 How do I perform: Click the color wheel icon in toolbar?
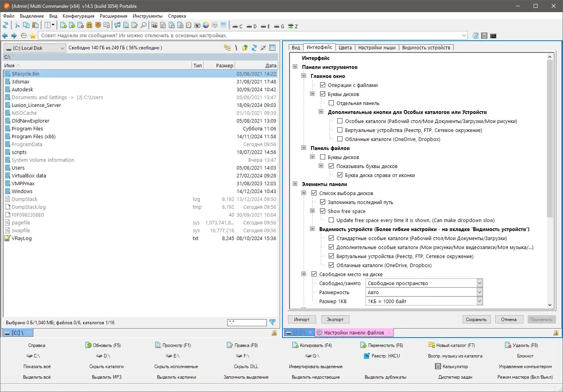pyautogui.click(x=206, y=25)
